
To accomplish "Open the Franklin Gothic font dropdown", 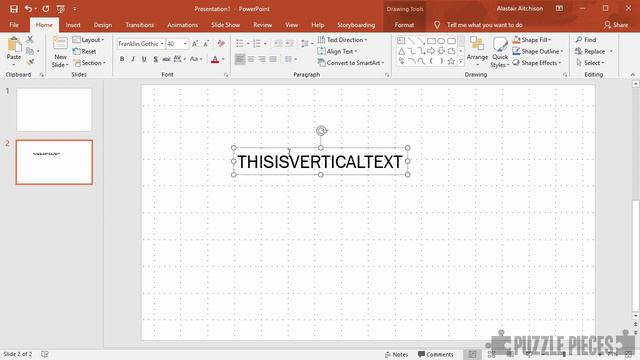I will click(162, 44).
